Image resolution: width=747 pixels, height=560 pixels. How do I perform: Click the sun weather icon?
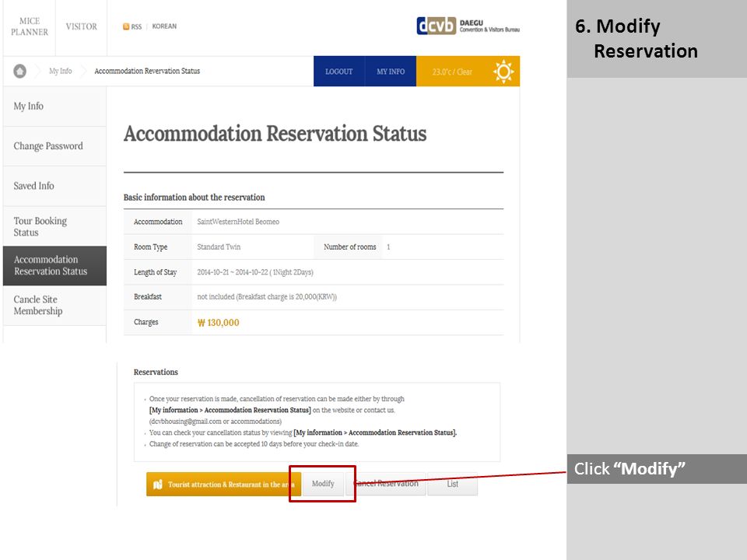(503, 72)
